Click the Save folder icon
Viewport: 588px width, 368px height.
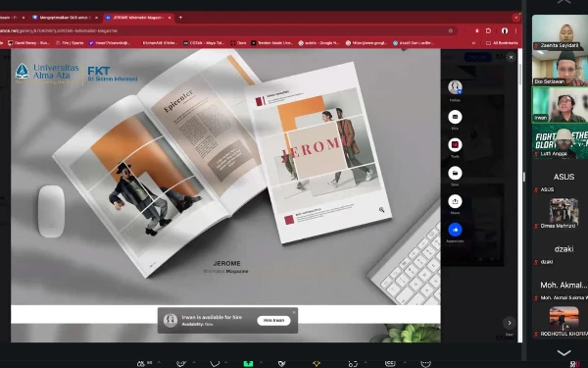click(455, 173)
